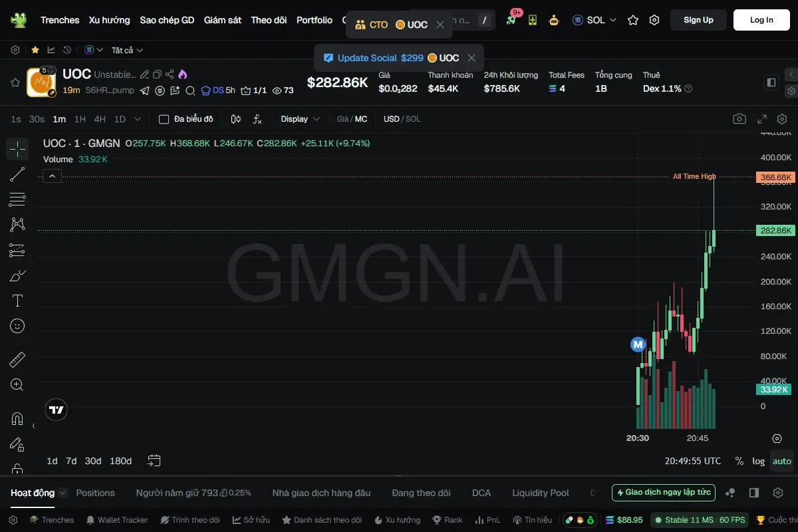The height and width of the screenshot is (532, 798).
Task: Open the SOL chain dropdown
Action: tap(595, 20)
